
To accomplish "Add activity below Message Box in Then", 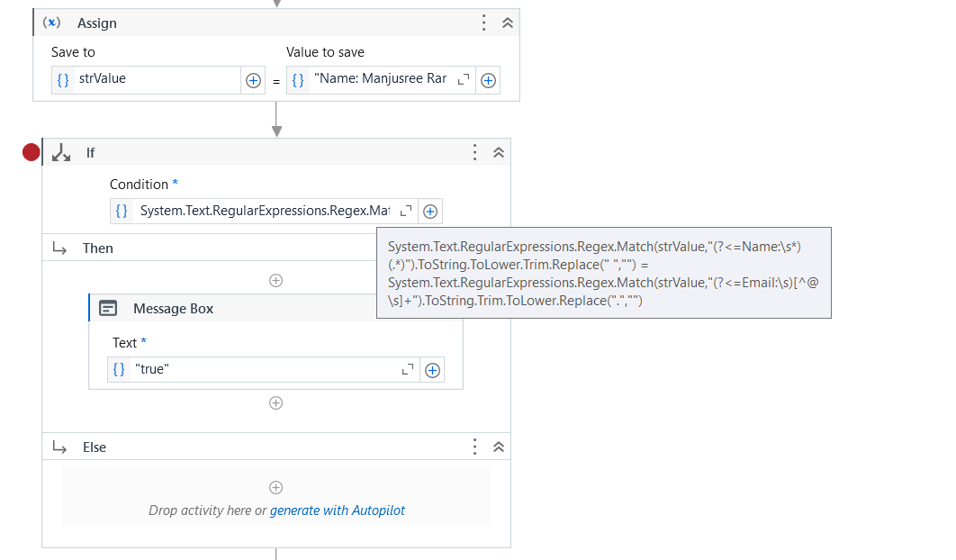I will click(275, 403).
